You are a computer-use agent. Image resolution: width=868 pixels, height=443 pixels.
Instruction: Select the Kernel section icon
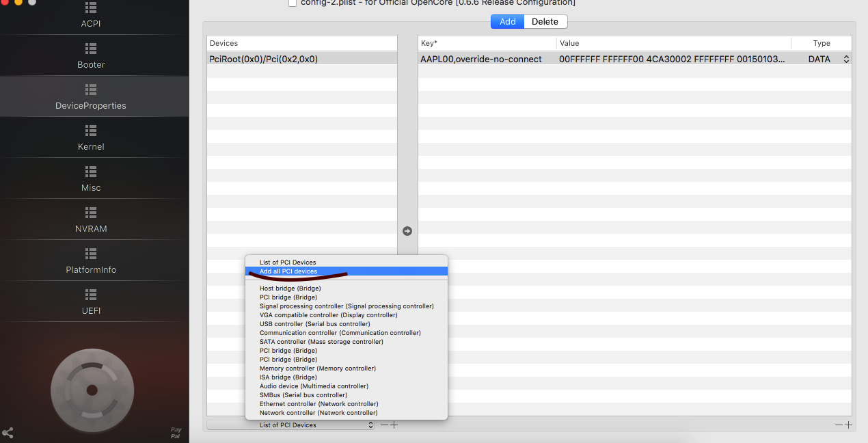point(91,130)
